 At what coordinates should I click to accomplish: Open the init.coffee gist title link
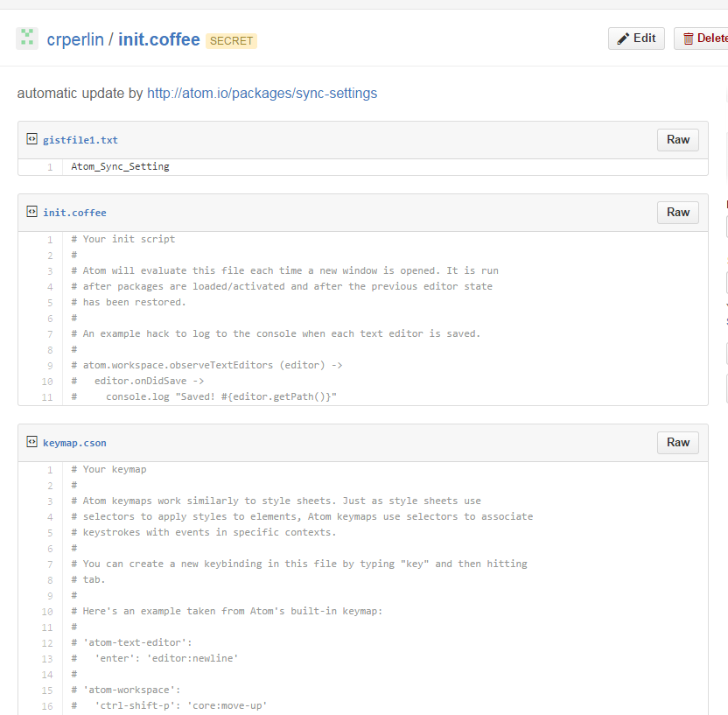pyautogui.click(x=159, y=39)
